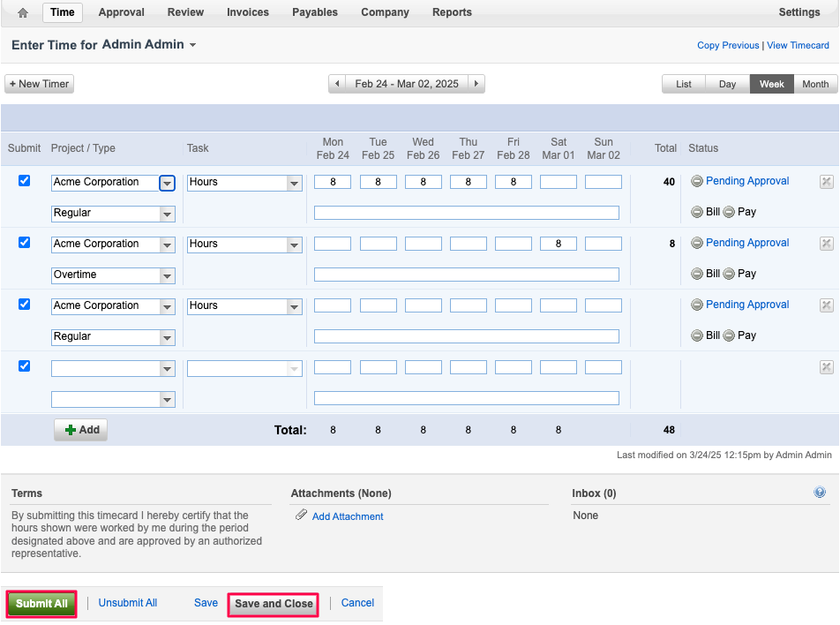Open project dropdown in Overtime row
This screenshot has width=840, height=625.
167,245
